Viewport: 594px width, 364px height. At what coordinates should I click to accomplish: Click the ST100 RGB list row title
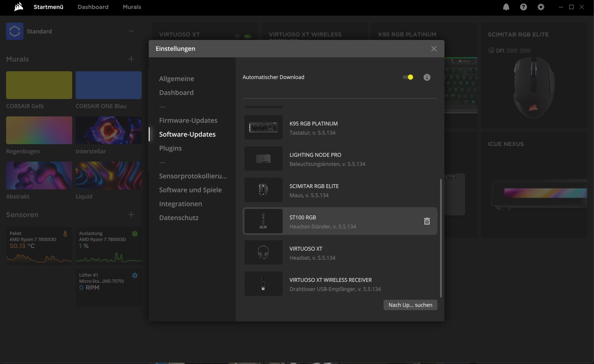tap(303, 217)
